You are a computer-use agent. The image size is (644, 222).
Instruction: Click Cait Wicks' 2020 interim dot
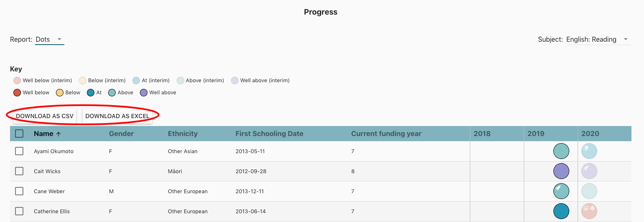(589, 171)
